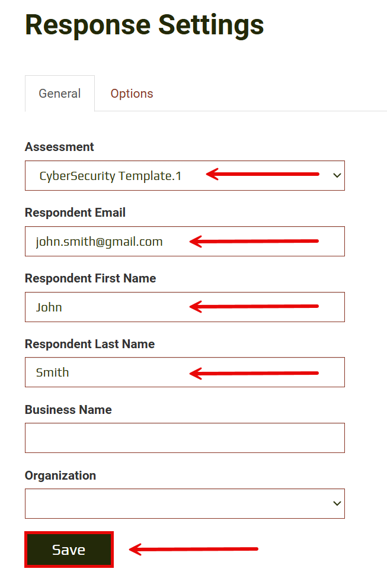Screen dimensions: 387x588
Task: Click the Organization dropdown chevron arrow
Action: tap(337, 503)
